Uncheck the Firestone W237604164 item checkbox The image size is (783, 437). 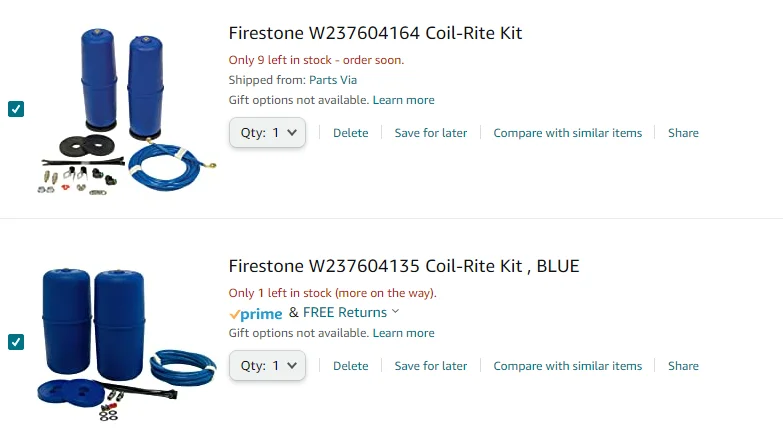[x=16, y=109]
